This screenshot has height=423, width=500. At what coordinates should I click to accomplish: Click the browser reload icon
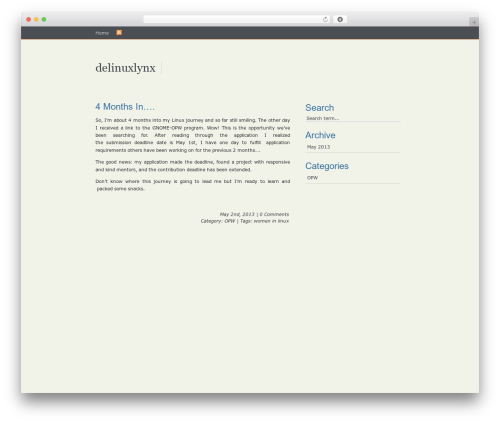coord(325,19)
